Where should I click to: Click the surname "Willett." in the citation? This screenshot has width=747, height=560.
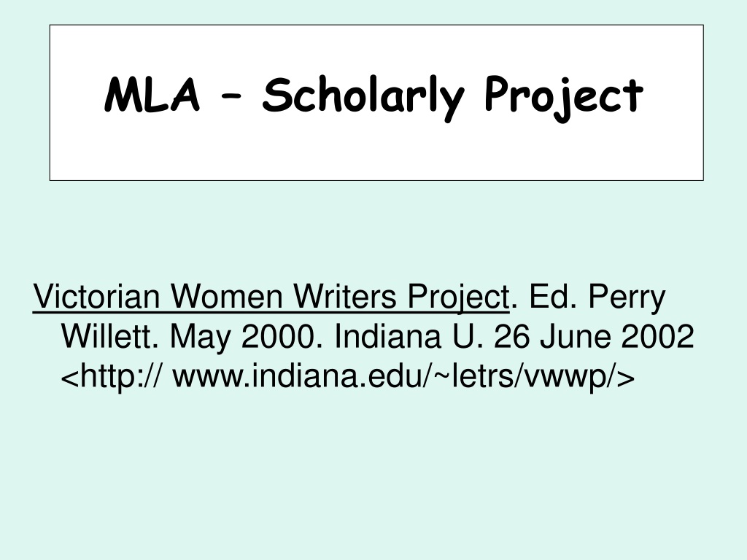[x=109, y=336]
